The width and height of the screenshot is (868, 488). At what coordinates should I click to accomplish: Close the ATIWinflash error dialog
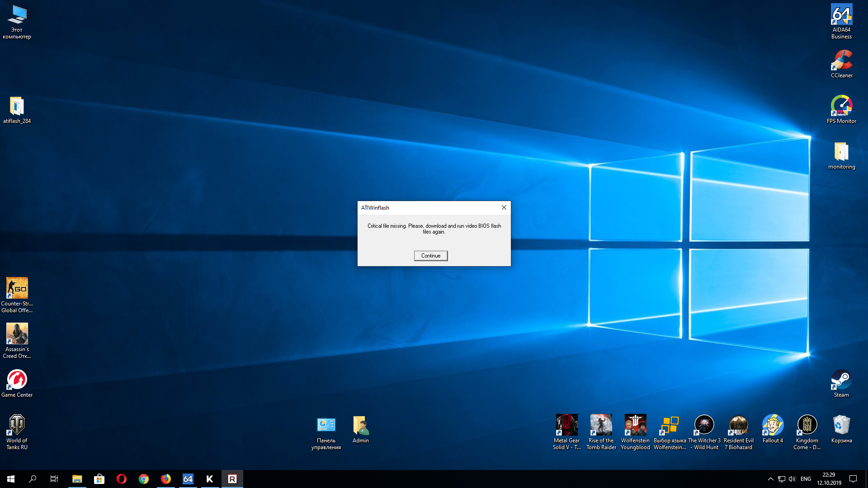[504, 207]
